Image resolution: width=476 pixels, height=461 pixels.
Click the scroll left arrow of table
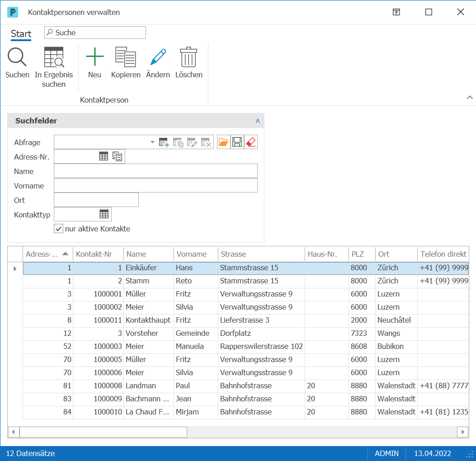(x=14, y=432)
